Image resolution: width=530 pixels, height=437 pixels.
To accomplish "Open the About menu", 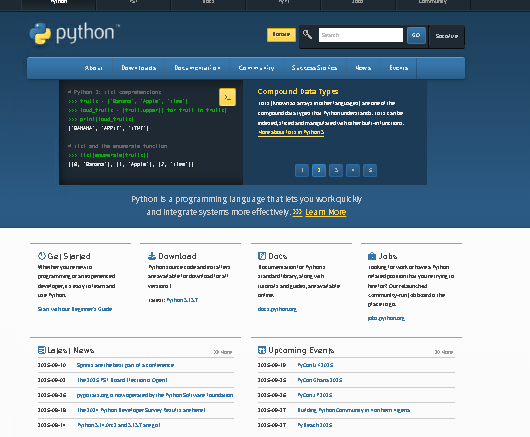I will 93,68.
